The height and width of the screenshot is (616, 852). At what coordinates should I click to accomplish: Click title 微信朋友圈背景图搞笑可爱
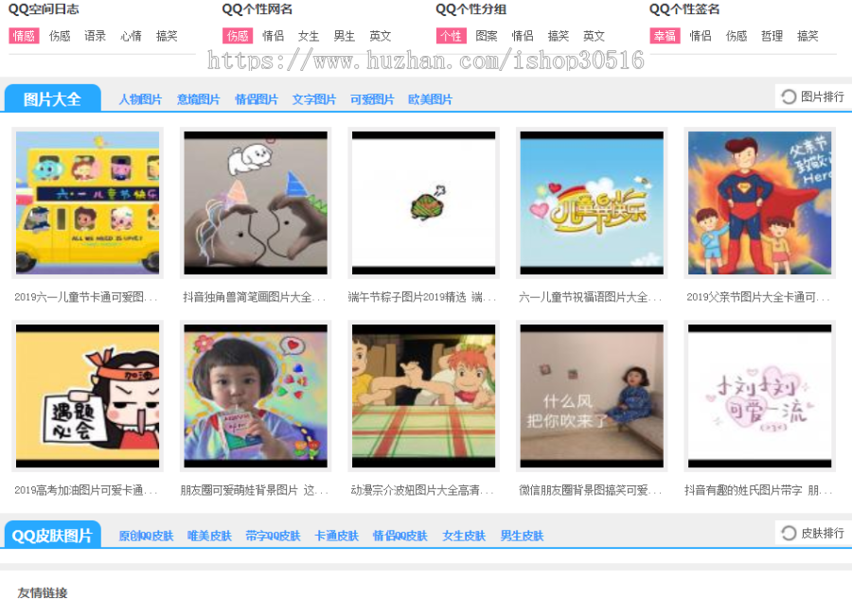tap(590, 490)
